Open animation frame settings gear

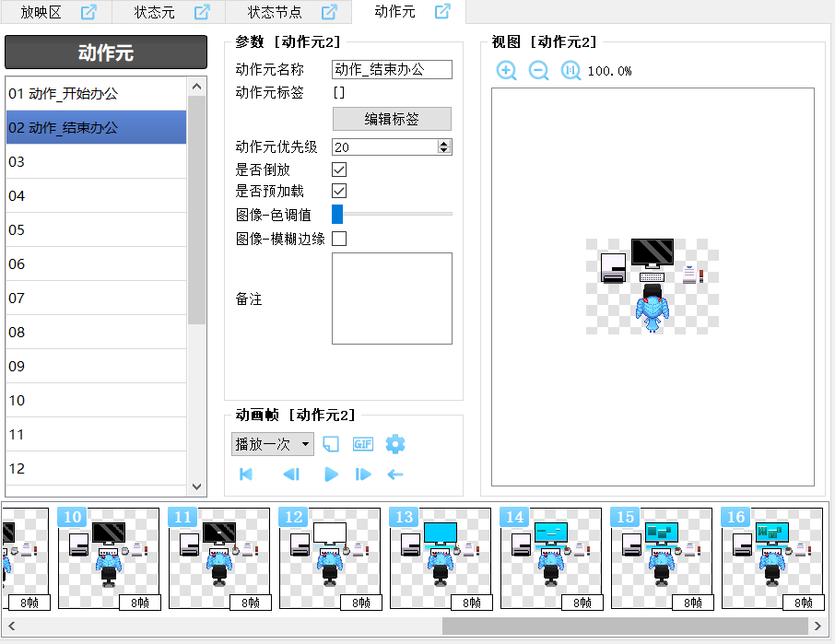point(395,444)
